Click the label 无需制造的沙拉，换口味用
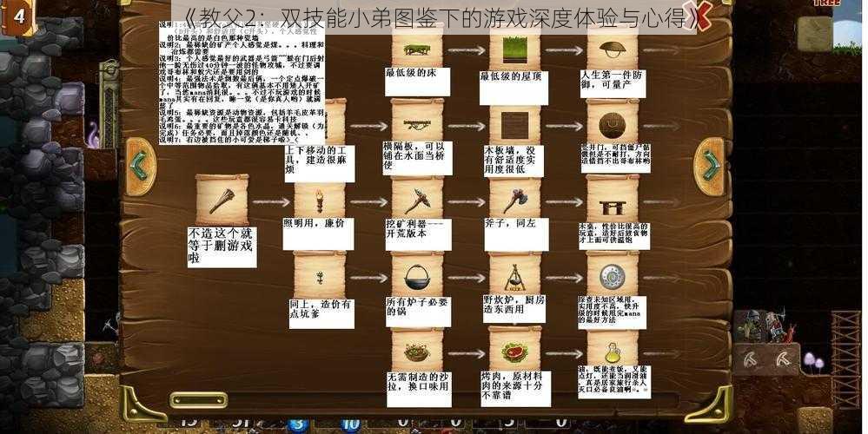The height and width of the screenshot is (434, 868). 419,389
